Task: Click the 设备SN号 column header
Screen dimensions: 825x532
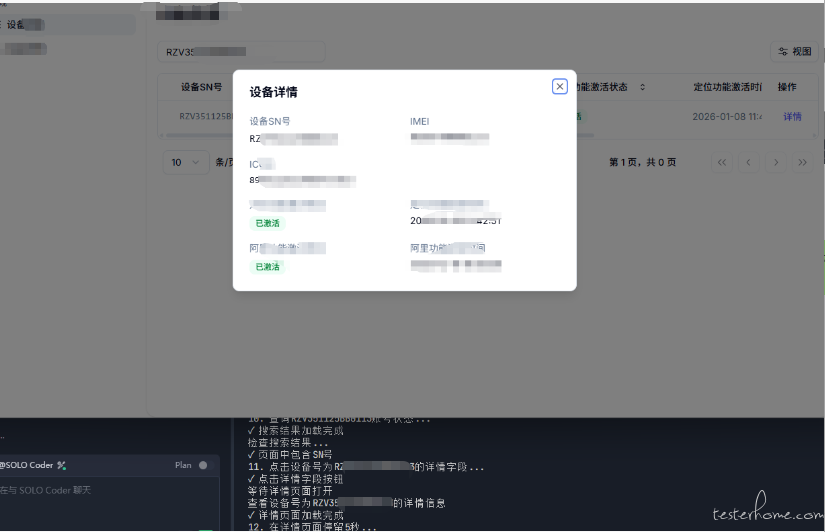Action: tap(201, 87)
